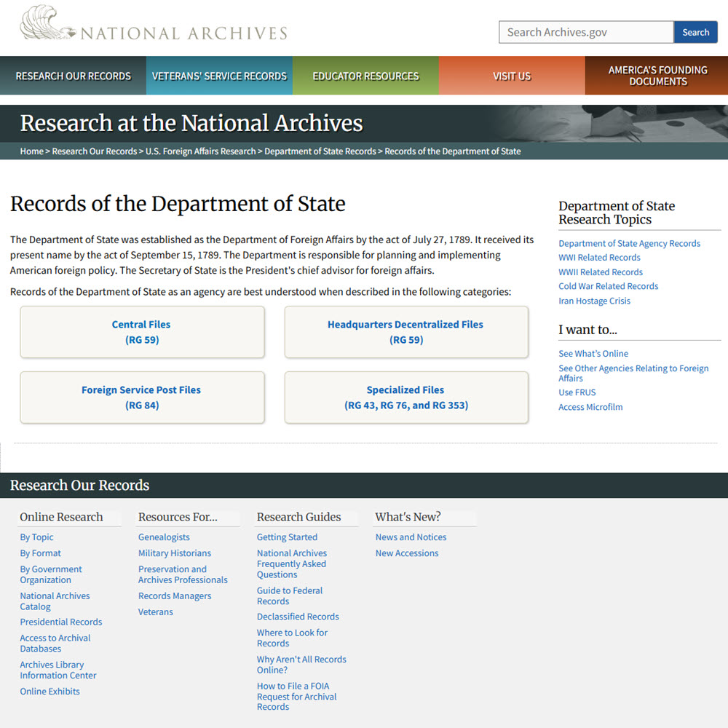Open Guide to Federal Records link

tap(290, 596)
